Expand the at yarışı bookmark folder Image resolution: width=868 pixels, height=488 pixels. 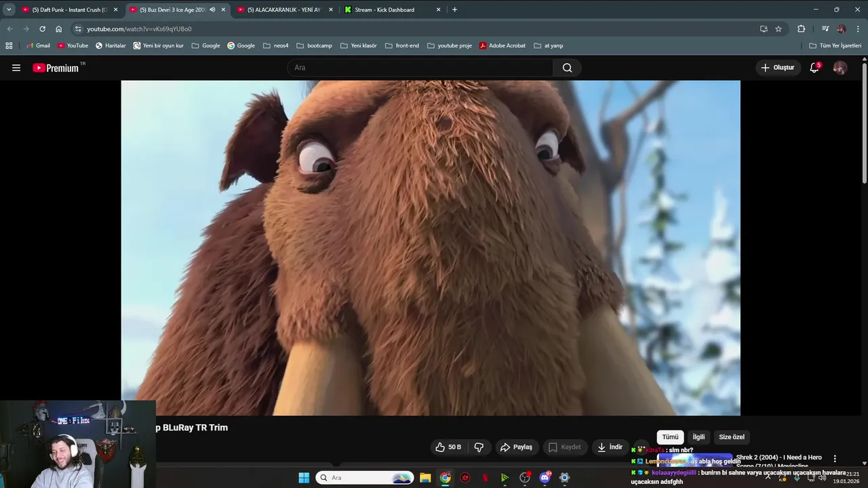coord(548,45)
